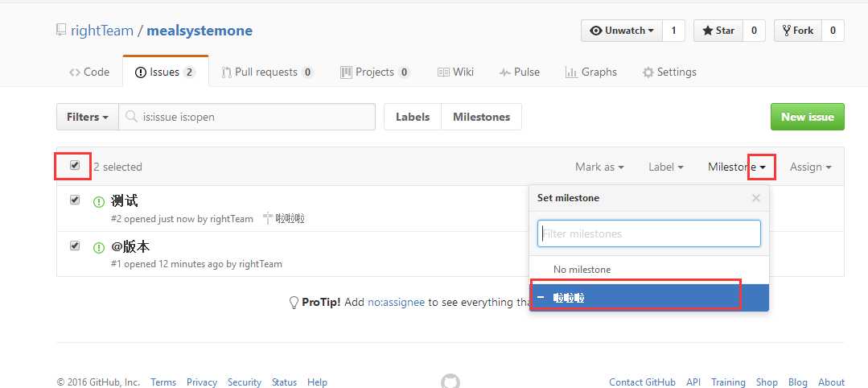Click the Milestones button
The height and width of the screenshot is (388, 868).
click(x=482, y=117)
